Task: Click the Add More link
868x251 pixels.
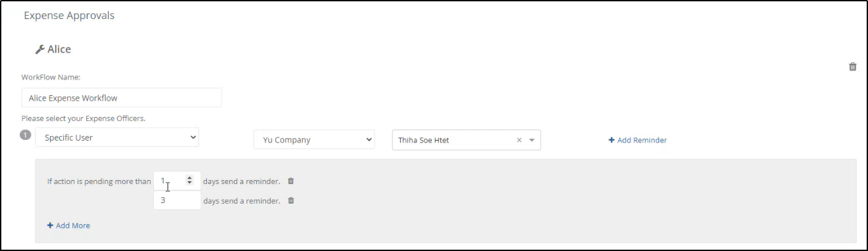Action: pos(68,225)
